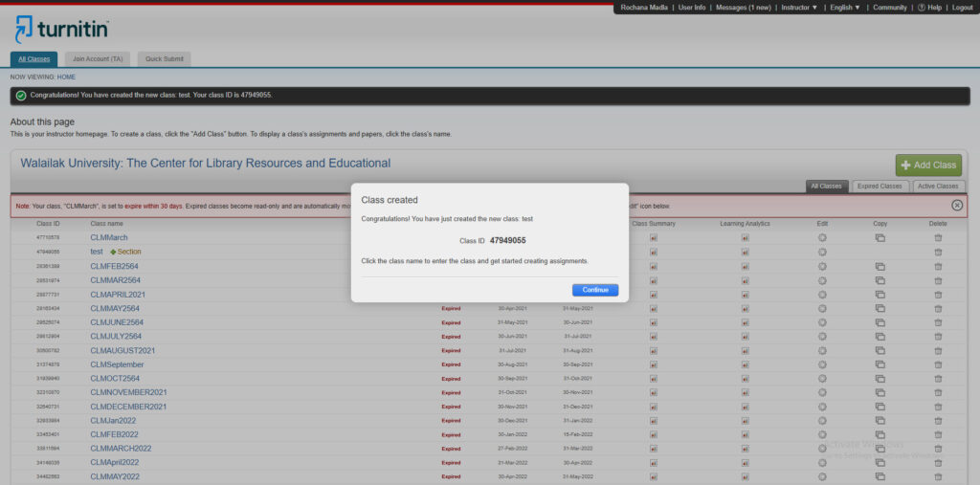Dismiss the expiry note with the X icon
The width and height of the screenshot is (980, 485).
click(957, 206)
